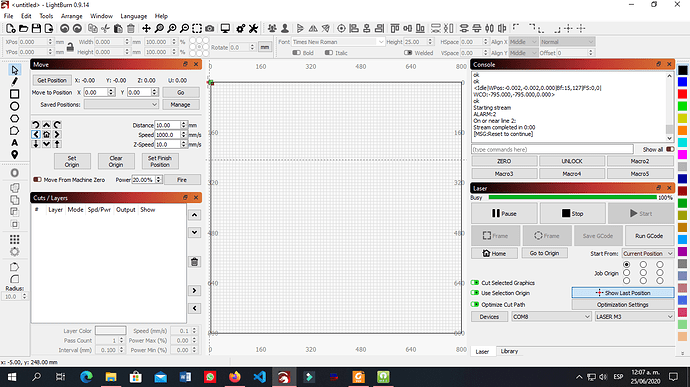
Task: Select the center Job Origin radio button
Action: [643, 273]
